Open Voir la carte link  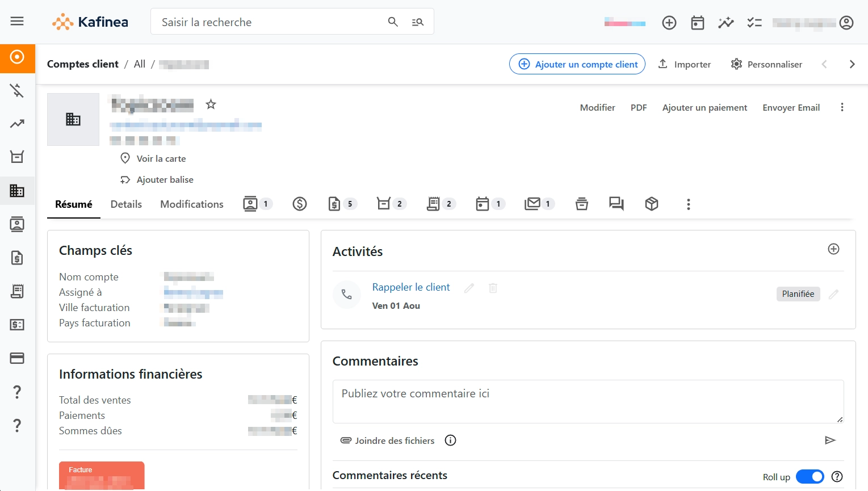pos(161,158)
